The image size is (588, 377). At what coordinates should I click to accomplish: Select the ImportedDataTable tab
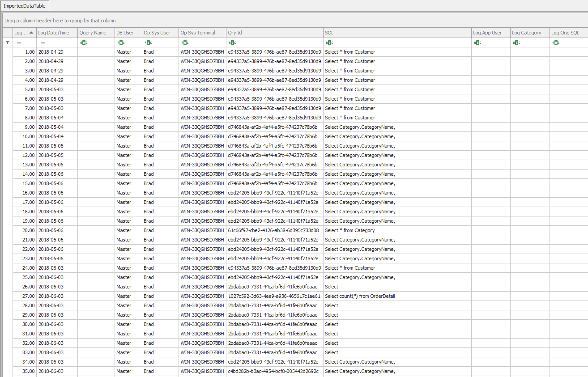click(x=25, y=6)
